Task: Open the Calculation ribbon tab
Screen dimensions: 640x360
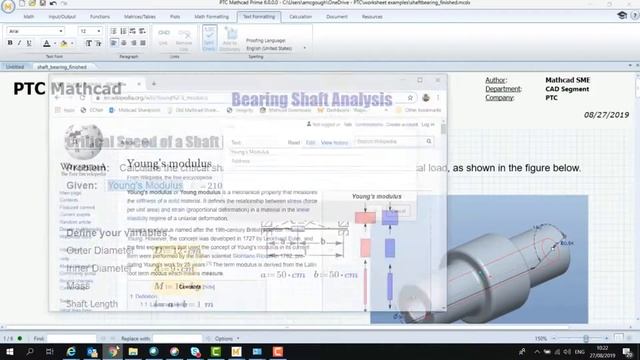Action: click(300, 17)
